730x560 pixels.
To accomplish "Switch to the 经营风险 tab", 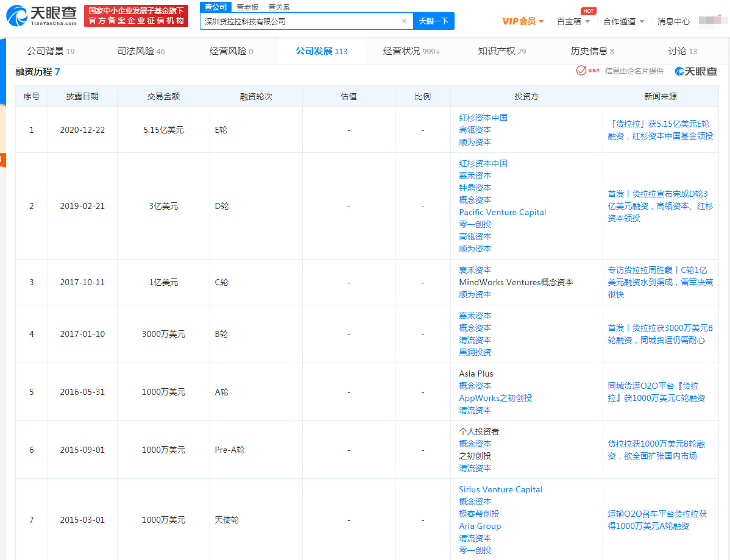I will tap(231, 51).
